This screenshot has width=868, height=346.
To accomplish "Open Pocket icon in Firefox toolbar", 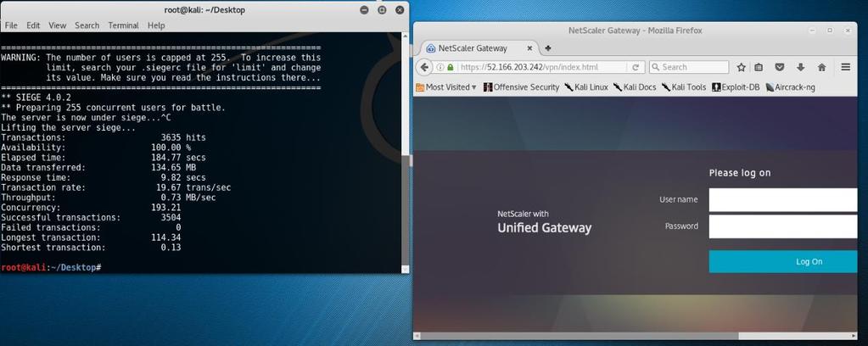I will [780, 67].
